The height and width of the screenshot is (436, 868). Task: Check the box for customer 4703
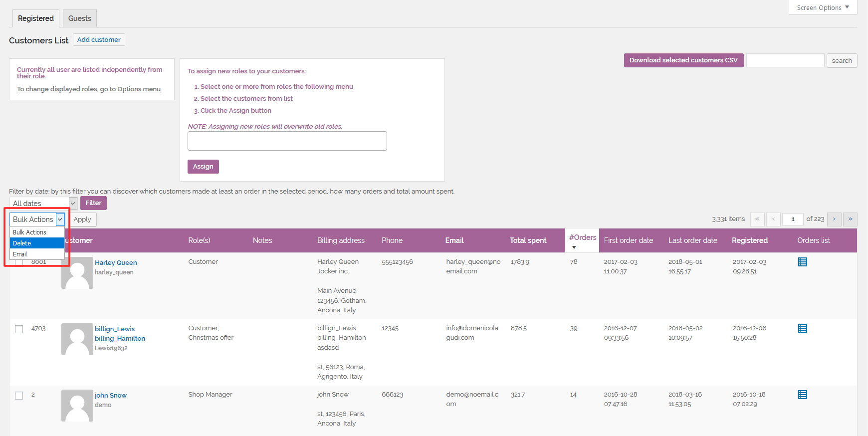(x=19, y=329)
